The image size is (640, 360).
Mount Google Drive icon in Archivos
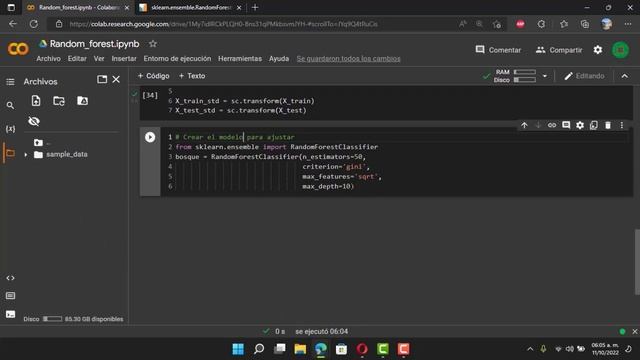coord(82,100)
